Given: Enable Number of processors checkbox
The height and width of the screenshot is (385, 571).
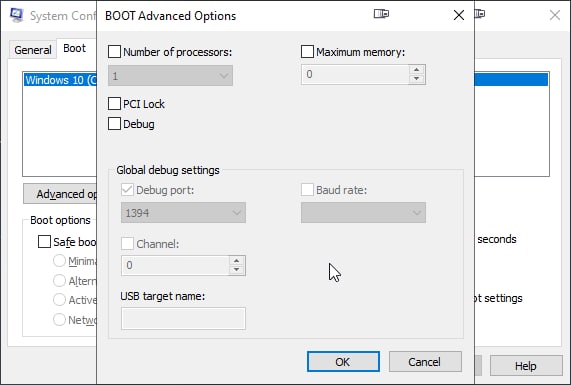Looking at the screenshot, I should (114, 52).
